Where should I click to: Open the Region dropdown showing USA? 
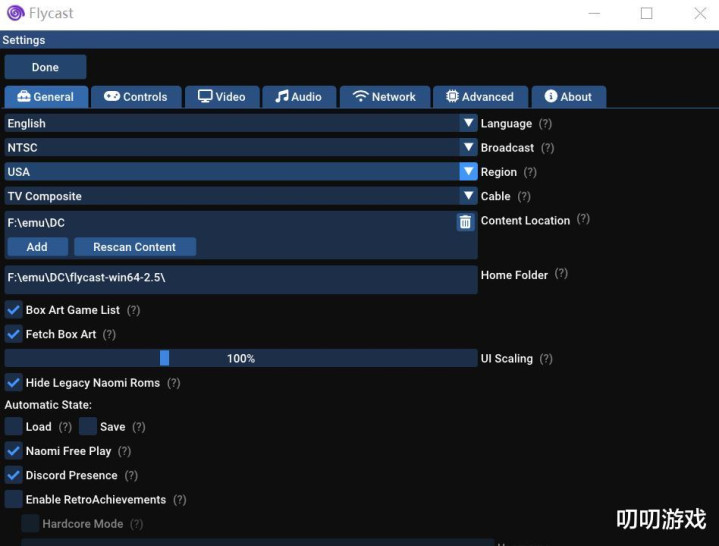pos(467,172)
